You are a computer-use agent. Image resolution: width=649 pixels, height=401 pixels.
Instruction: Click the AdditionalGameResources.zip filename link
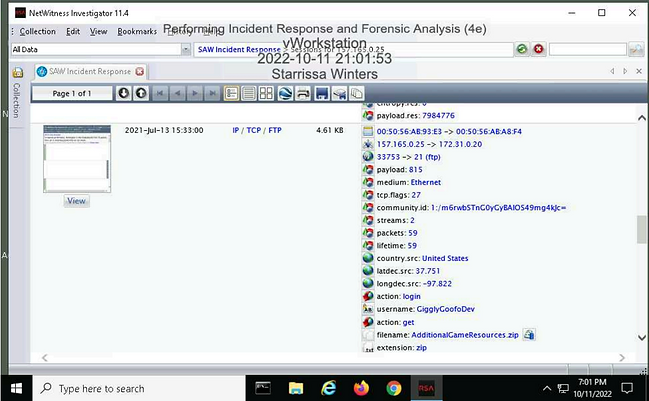pyautogui.click(x=464, y=335)
